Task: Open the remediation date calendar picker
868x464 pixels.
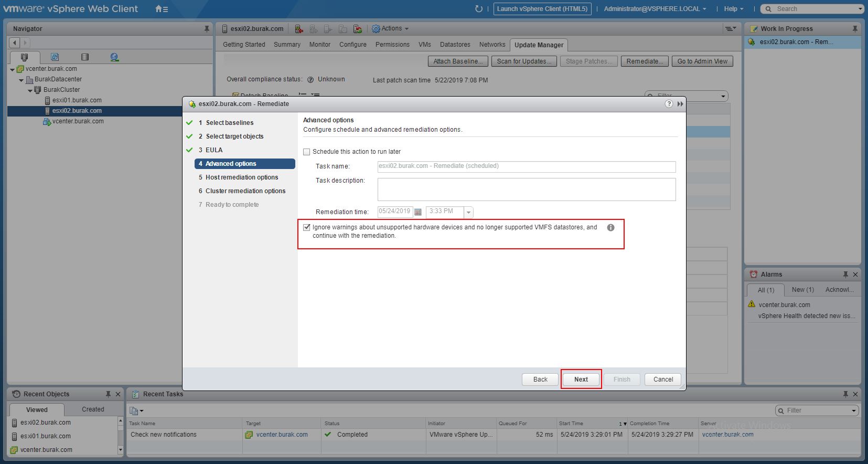Action: click(x=418, y=212)
